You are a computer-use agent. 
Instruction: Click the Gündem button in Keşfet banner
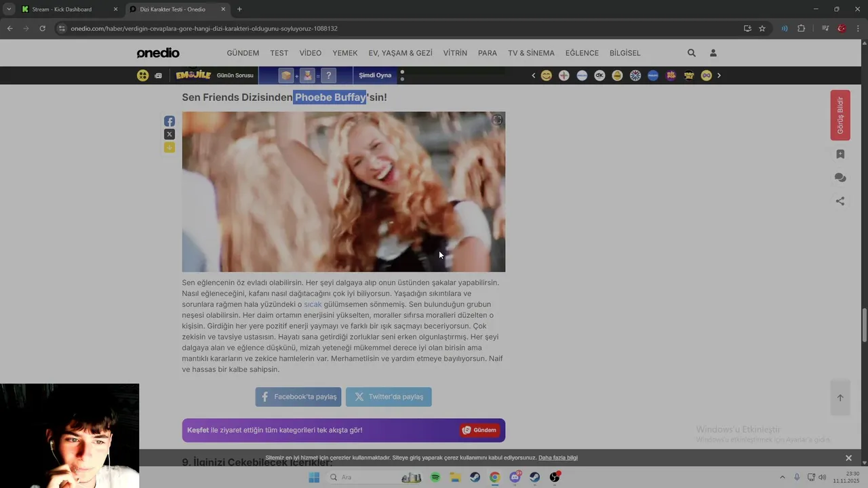click(x=479, y=430)
